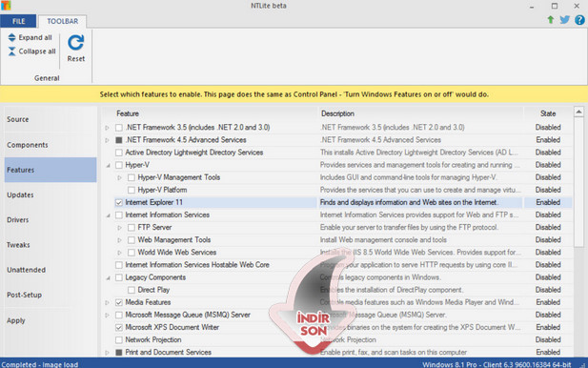Click Completed - Image load status text

tap(40, 364)
